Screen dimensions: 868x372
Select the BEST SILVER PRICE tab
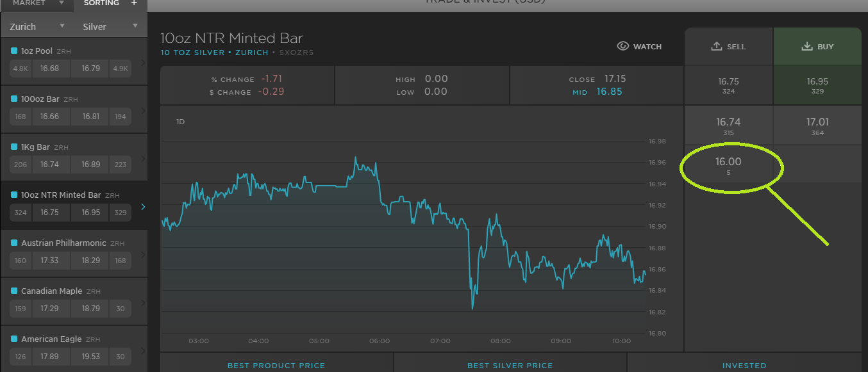click(x=510, y=366)
